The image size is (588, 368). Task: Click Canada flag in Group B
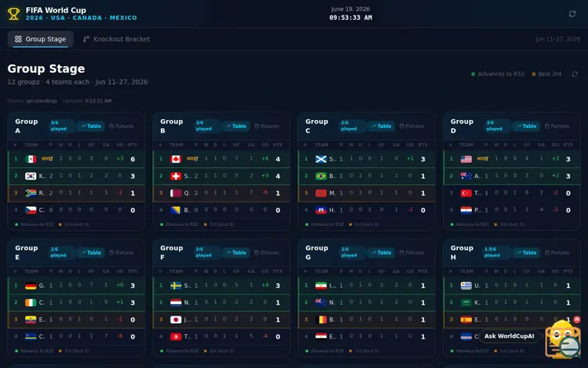pyautogui.click(x=176, y=159)
